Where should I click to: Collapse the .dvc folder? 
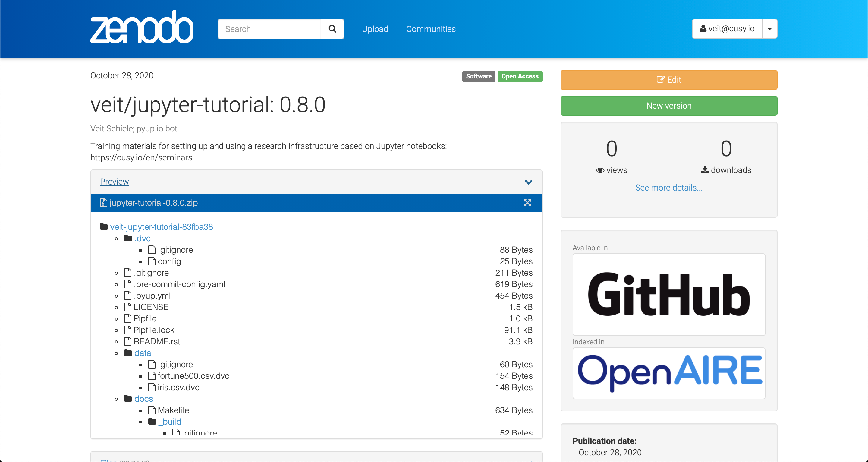pos(142,238)
